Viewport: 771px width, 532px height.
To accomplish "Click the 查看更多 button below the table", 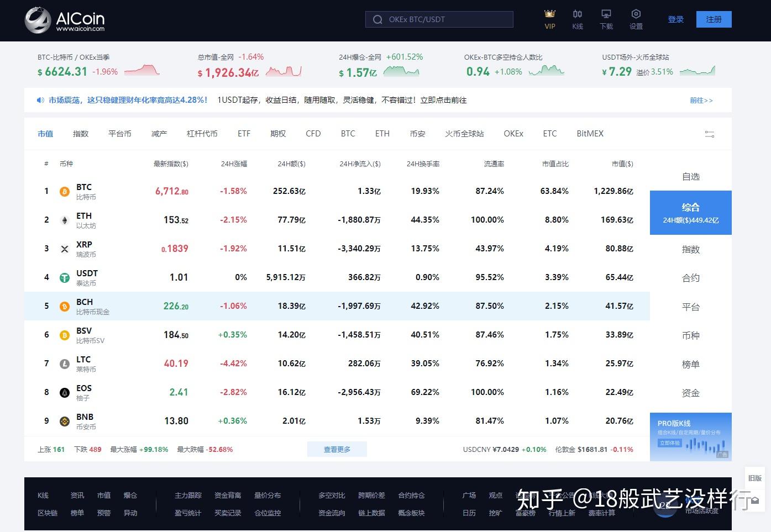I will tap(337, 450).
